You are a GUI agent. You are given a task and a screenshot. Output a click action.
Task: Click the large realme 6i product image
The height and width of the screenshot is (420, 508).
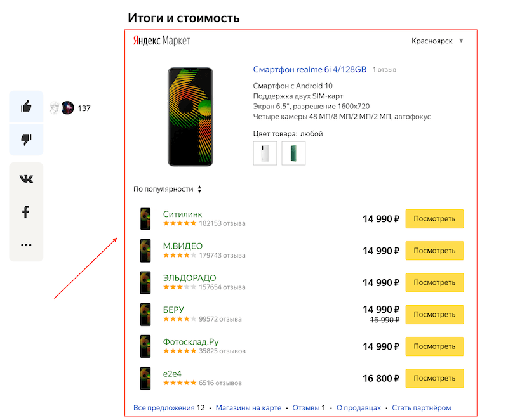click(190, 116)
